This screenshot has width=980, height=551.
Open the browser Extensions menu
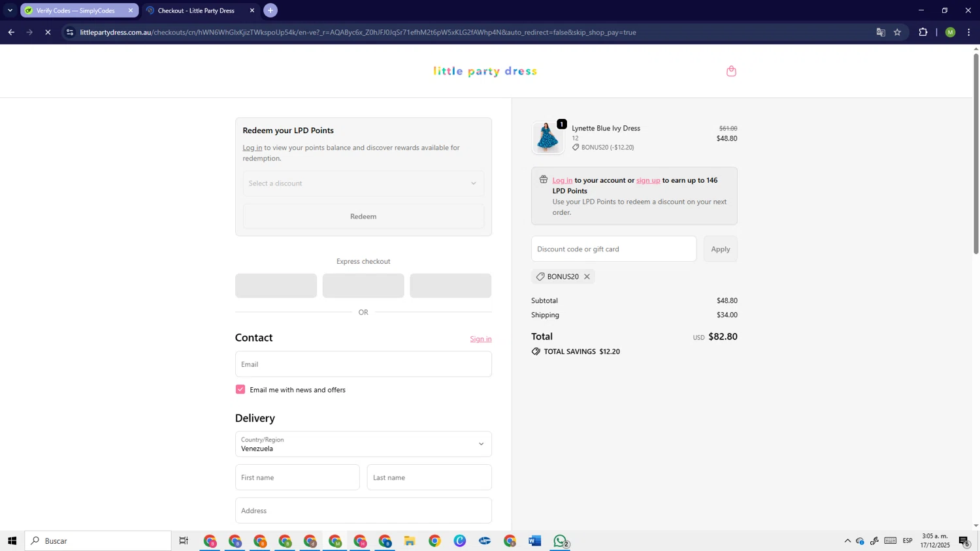(923, 32)
